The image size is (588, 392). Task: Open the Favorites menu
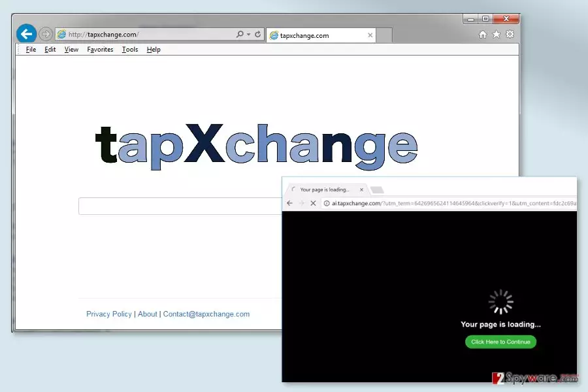click(100, 50)
